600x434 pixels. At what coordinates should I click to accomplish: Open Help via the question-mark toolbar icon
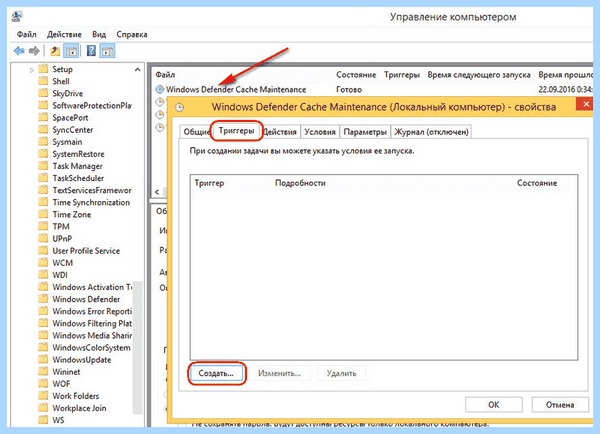click(x=91, y=51)
